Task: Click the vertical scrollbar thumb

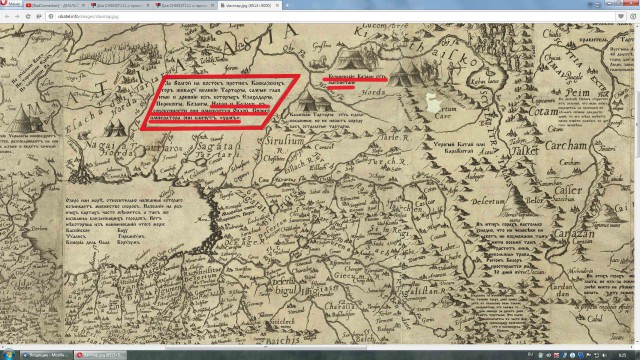Action: click(x=638, y=124)
